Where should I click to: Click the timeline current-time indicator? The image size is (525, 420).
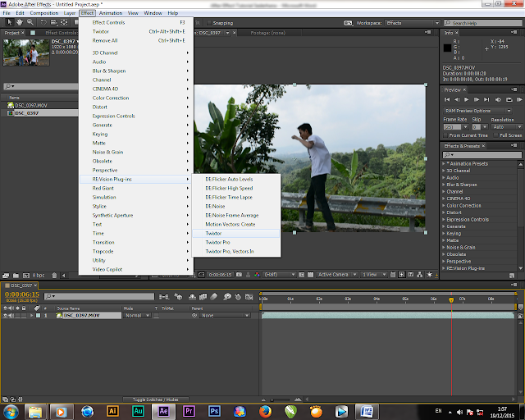point(450,299)
